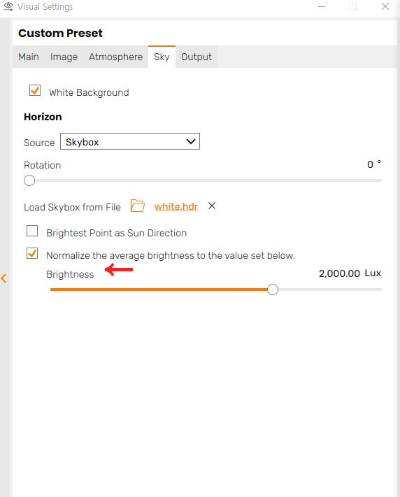Open the Main tab
The width and height of the screenshot is (400, 497).
[x=29, y=57]
